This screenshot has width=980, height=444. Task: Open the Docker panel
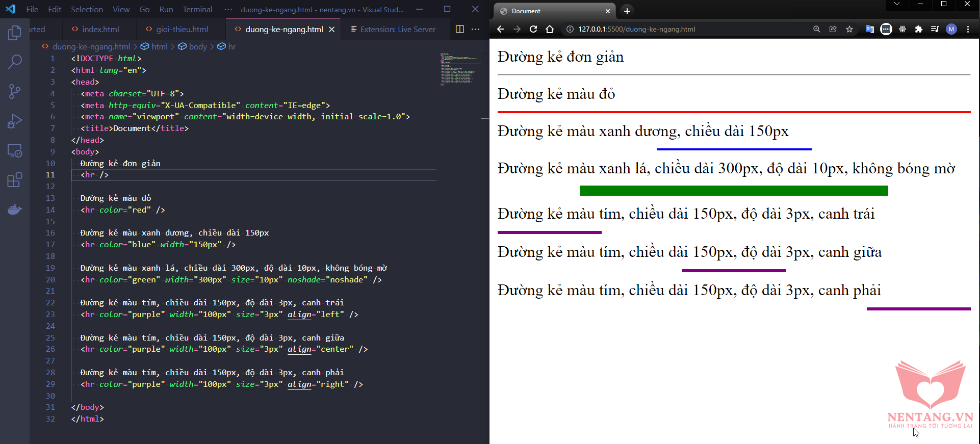(15, 210)
